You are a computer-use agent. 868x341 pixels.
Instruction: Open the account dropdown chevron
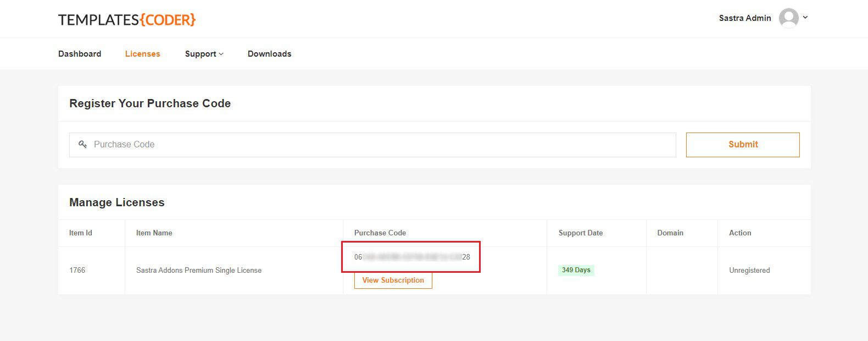pos(805,18)
